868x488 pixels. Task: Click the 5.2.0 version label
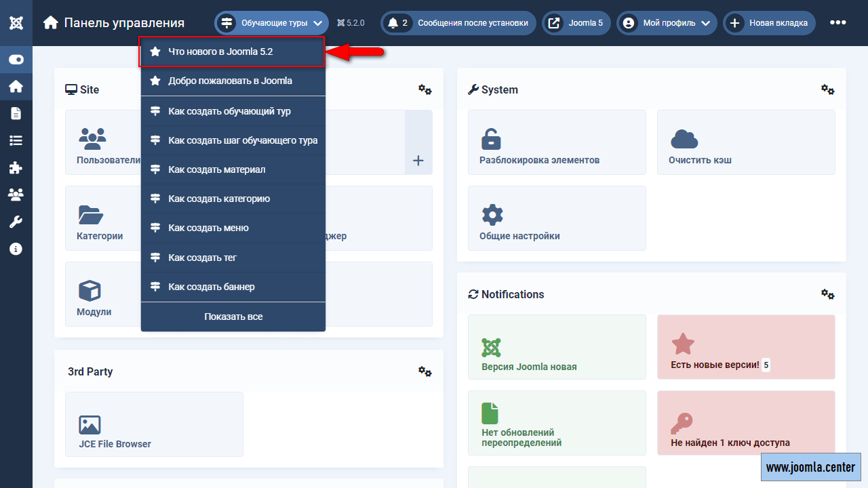click(x=351, y=22)
